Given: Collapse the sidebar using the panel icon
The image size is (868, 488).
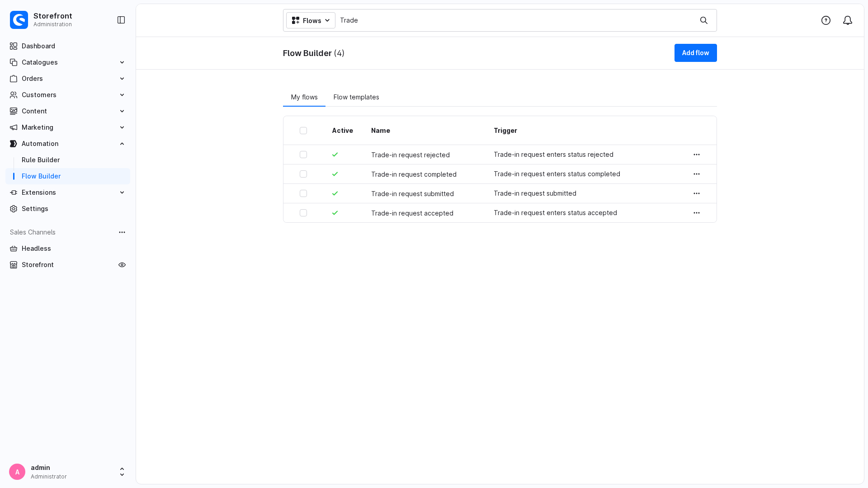Looking at the screenshot, I should click(x=121, y=20).
